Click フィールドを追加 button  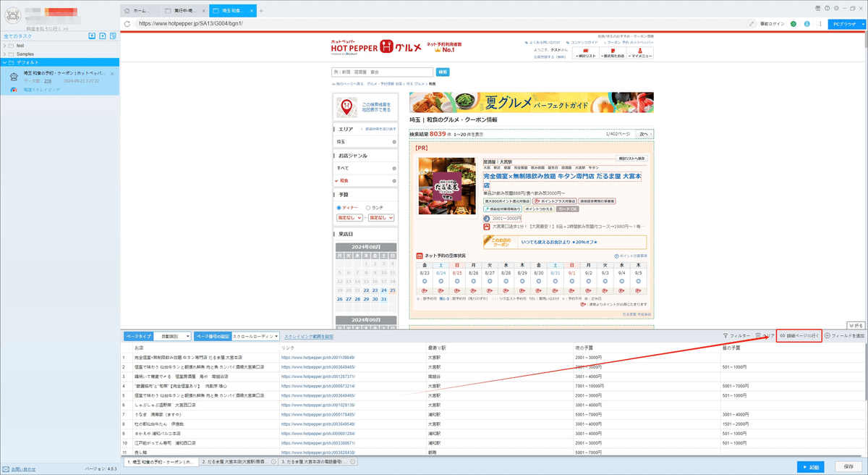(844, 336)
